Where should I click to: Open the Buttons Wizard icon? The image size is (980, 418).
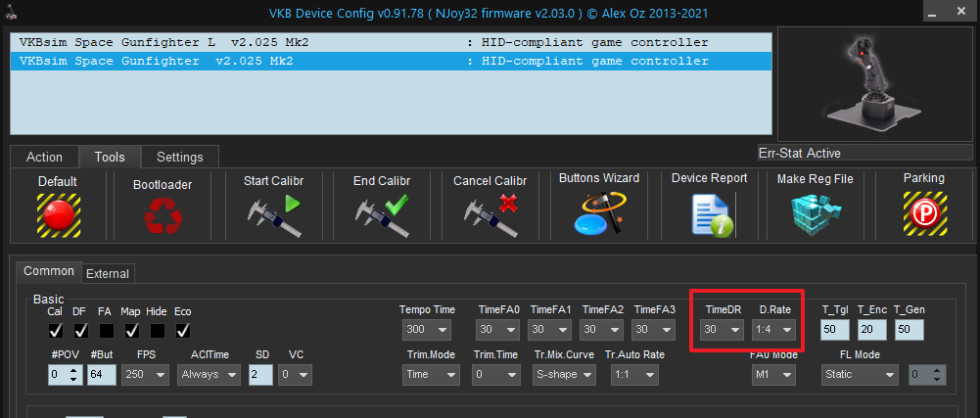(599, 212)
